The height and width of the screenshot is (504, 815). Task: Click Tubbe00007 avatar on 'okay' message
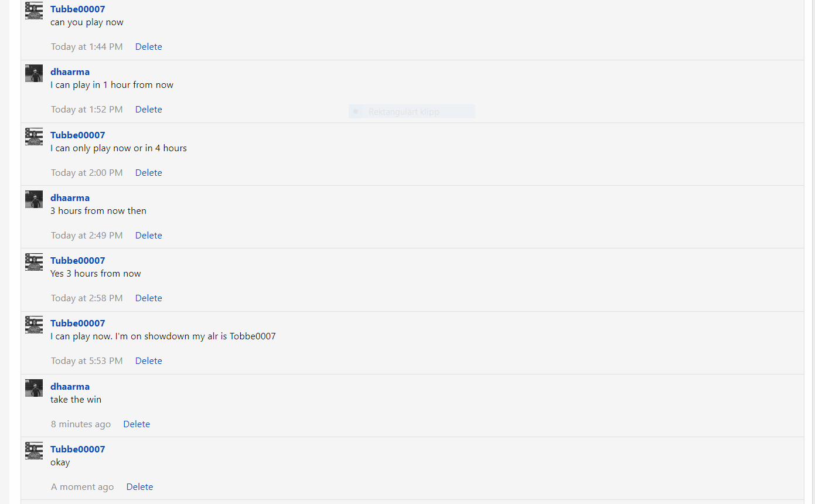click(34, 451)
